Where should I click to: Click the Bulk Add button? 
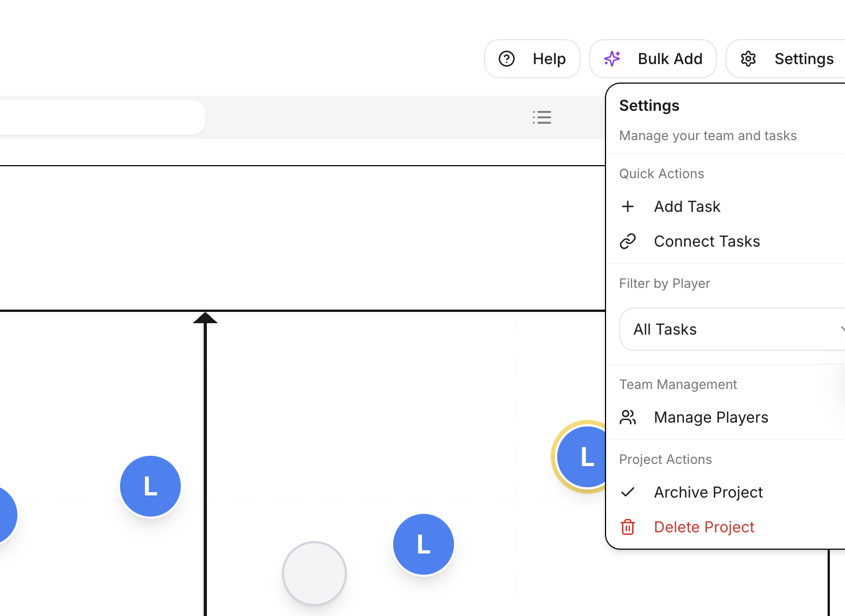click(653, 58)
